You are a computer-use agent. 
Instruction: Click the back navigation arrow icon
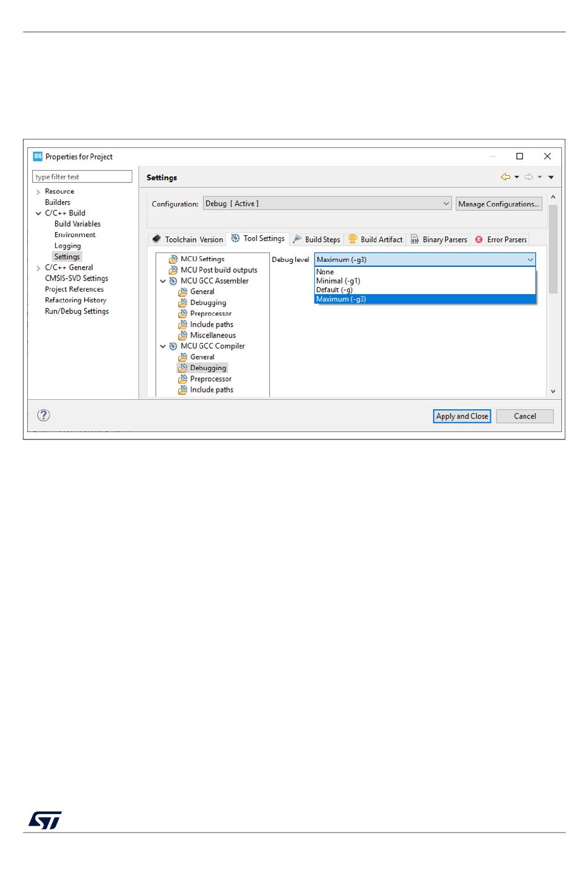(x=506, y=177)
